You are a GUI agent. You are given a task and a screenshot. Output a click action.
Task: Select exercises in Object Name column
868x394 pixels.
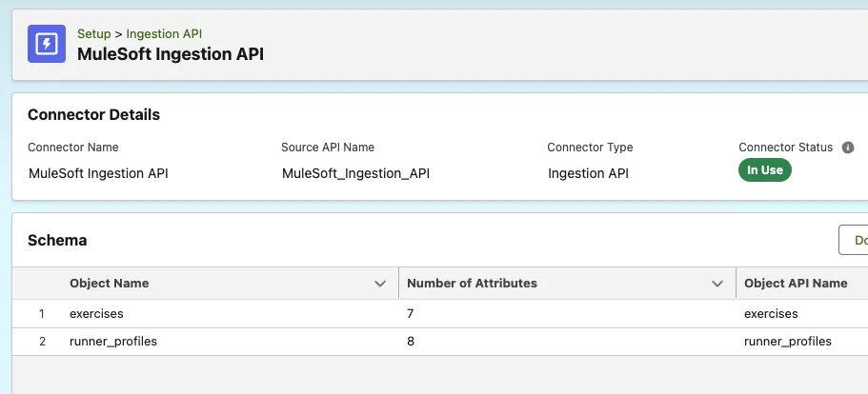pyautogui.click(x=96, y=314)
